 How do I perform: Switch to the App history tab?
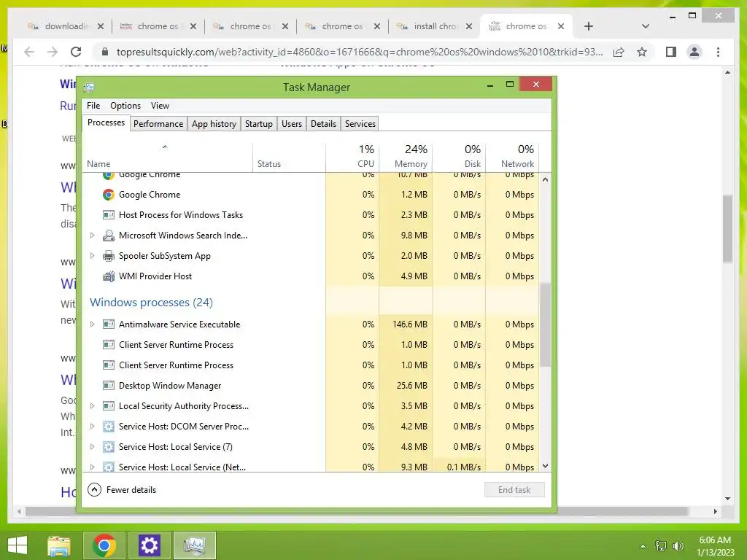point(214,124)
